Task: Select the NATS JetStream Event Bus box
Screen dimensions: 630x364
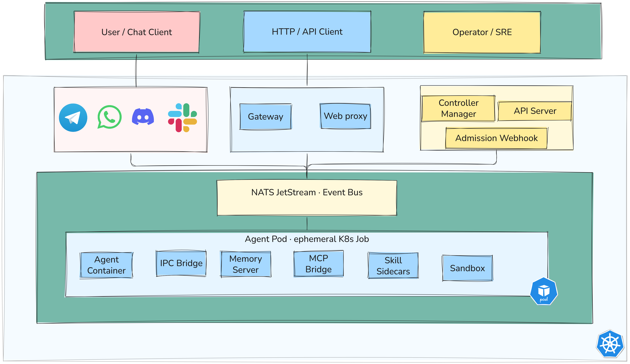Action: [x=307, y=197]
